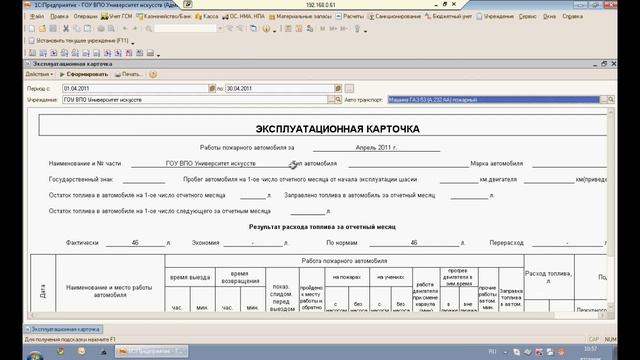
Task: Open calendar picker for start date 01.04.2011
Action: pyautogui.click(x=212, y=88)
